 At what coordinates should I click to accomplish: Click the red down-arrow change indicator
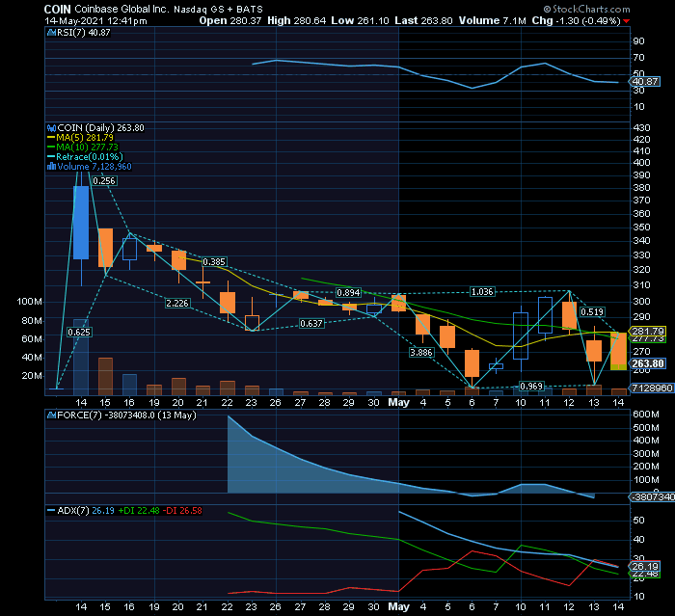(x=627, y=21)
